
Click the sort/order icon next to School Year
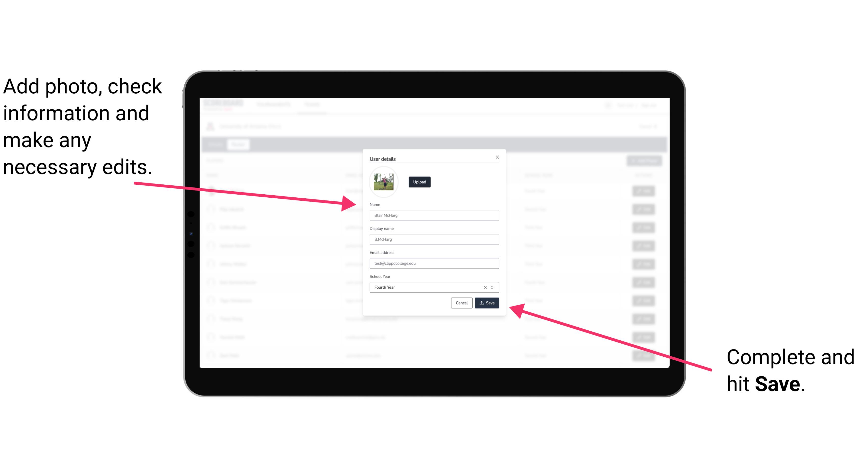click(x=494, y=287)
